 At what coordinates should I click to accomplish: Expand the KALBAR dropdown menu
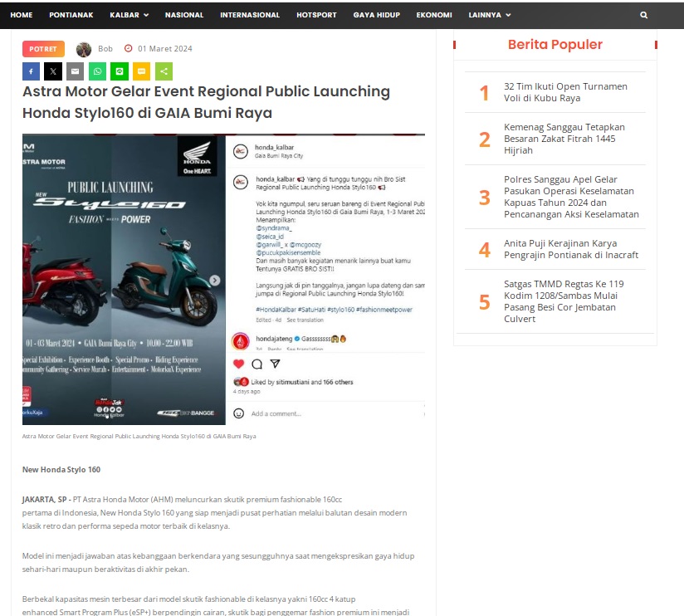[x=129, y=15]
